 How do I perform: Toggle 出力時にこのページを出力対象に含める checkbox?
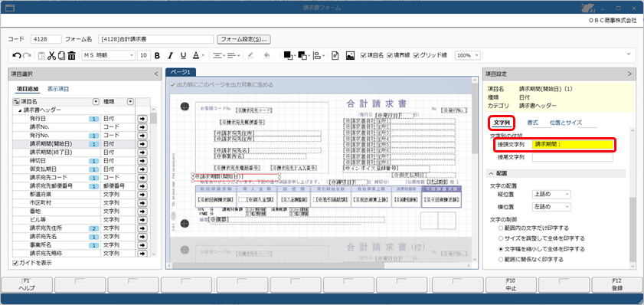pyautogui.click(x=173, y=84)
